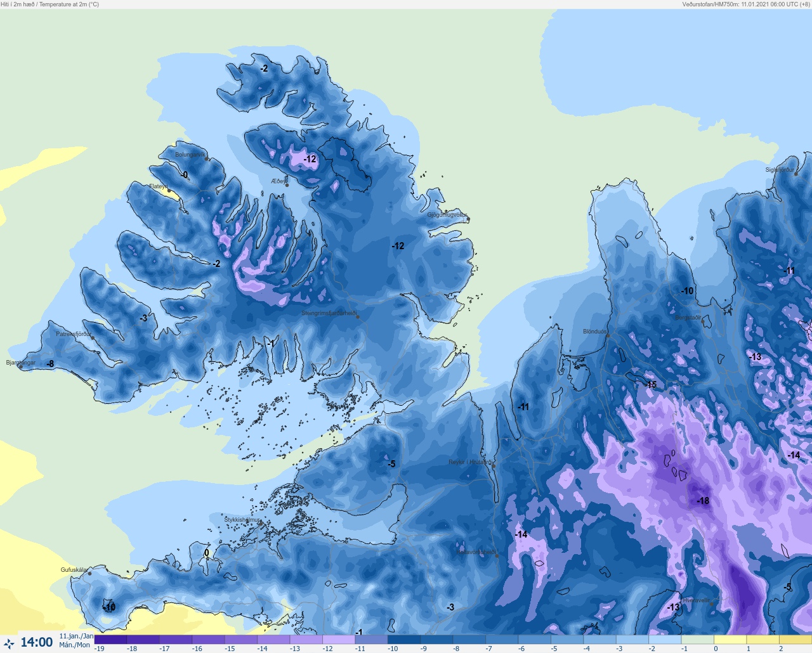This screenshot has width=812, height=653.
Task: Pick the -4 light blue legend swatch
Action: tap(600, 640)
